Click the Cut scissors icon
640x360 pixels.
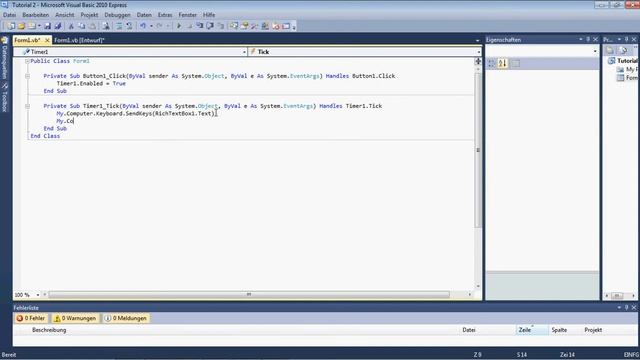pos(71,26)
